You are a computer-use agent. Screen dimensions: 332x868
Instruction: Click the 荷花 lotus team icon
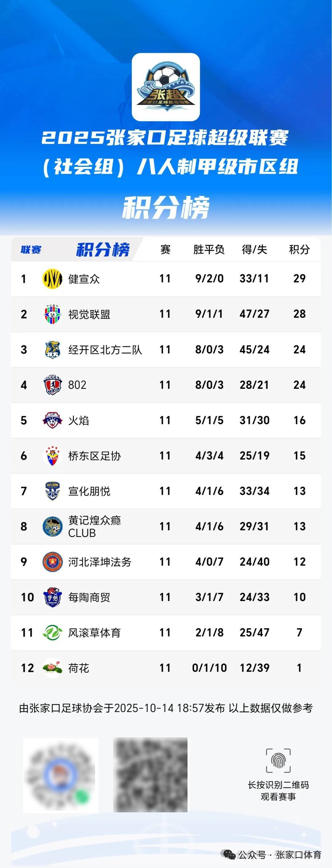tap(53, 668)
